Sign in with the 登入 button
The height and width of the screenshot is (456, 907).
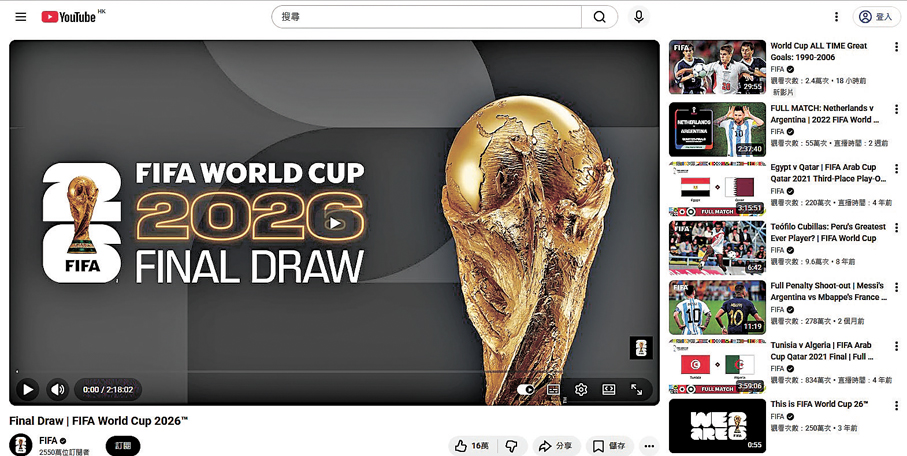pos(876,17)
